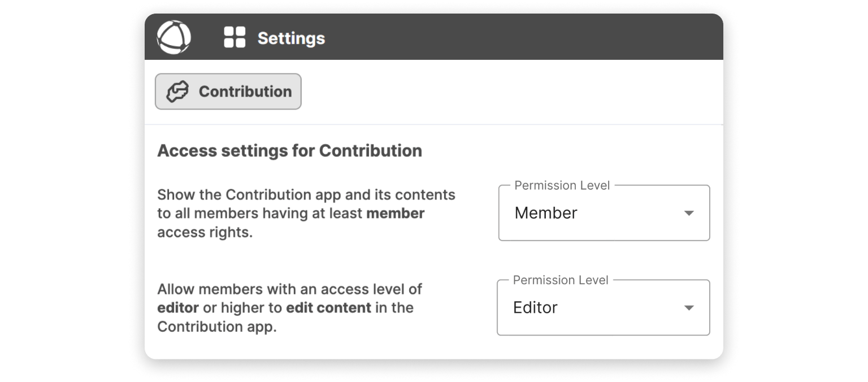The width and height of the screenshot is (868, 382).
Task: Click Permission Level label above Member
Action: click(562, 186)
